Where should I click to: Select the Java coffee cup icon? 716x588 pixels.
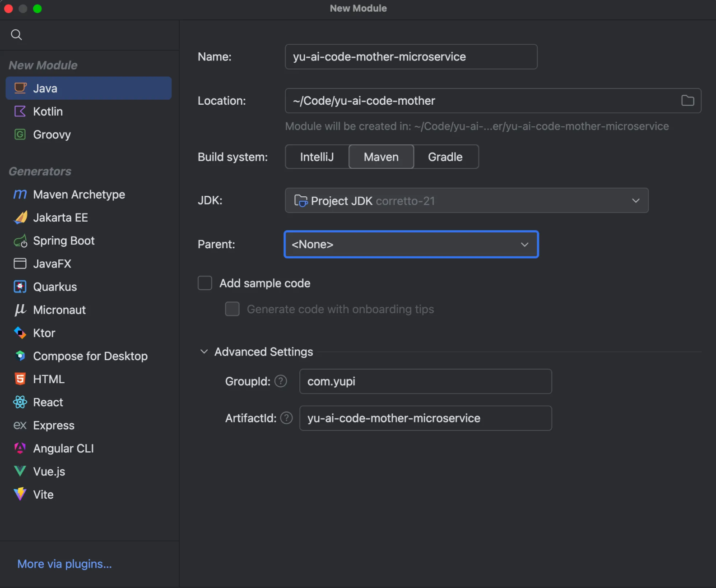click(x=20, y=88)
